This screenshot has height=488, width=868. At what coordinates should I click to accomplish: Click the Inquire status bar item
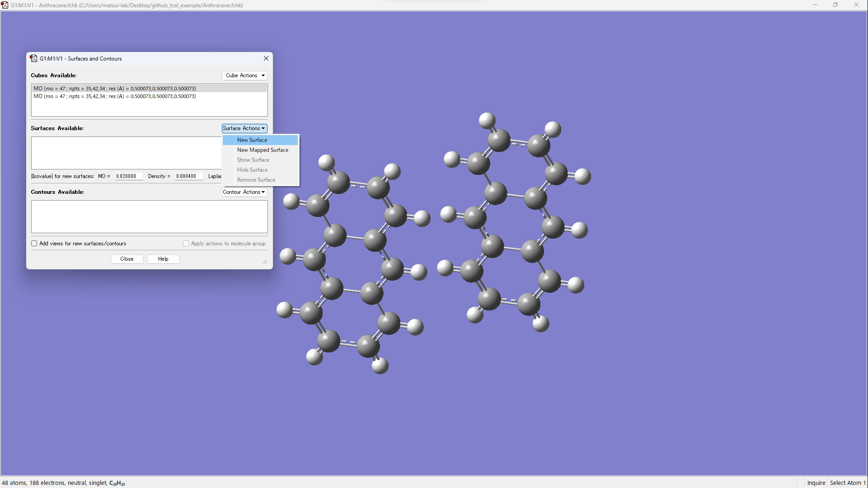pos(816,483)
